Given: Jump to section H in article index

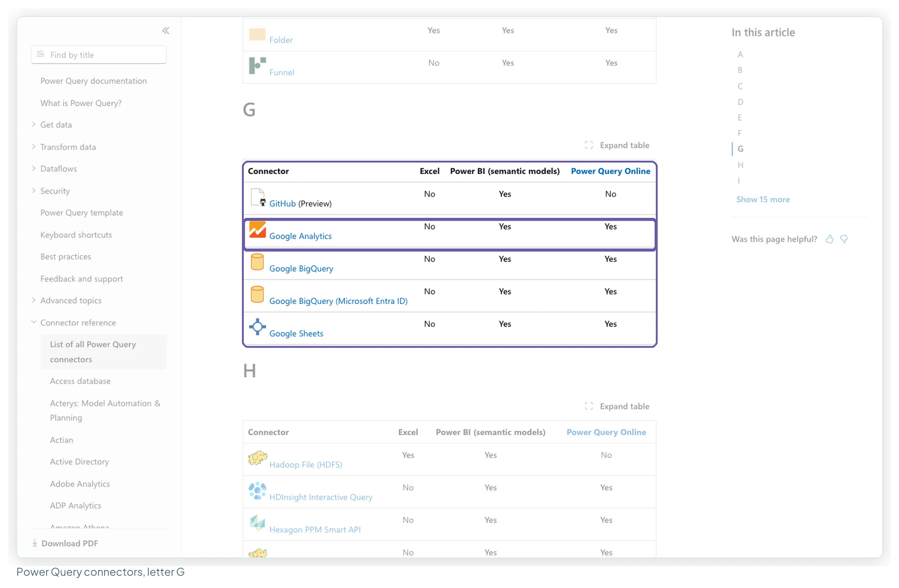Looking at the screenshot, I should (x=740, y=165).
